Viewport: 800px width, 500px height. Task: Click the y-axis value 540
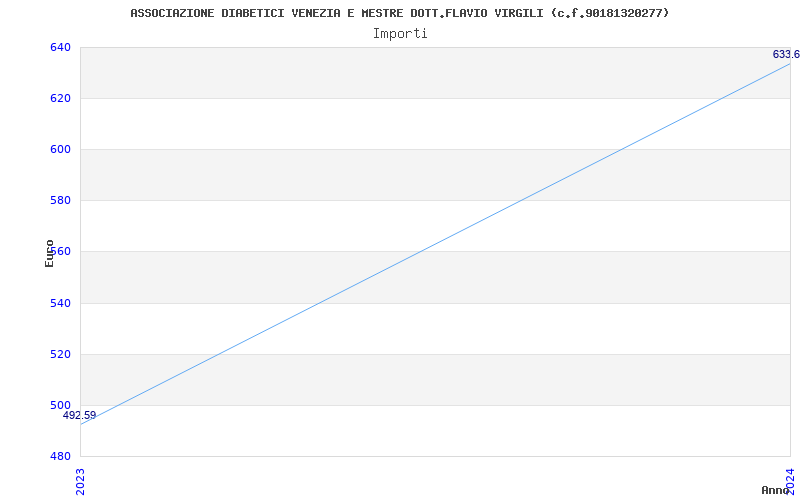tap(60, 304)
